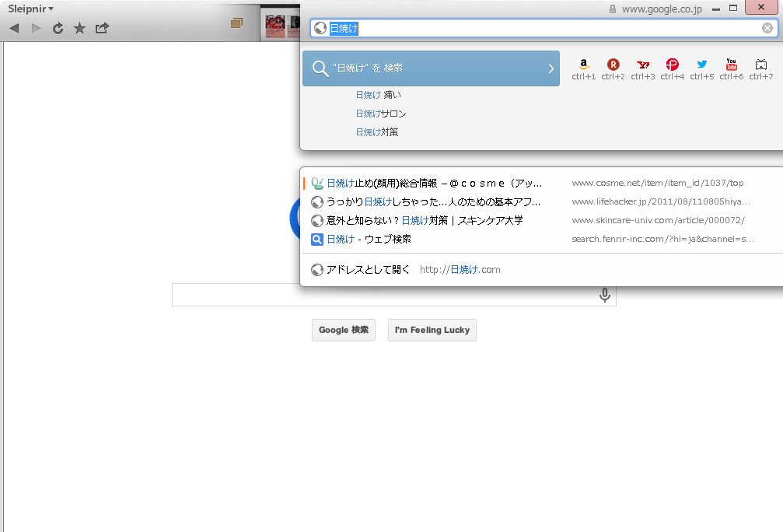Click the www.cosme.net URL text
This screenshot has height=532, width=783.
[658, 184]
